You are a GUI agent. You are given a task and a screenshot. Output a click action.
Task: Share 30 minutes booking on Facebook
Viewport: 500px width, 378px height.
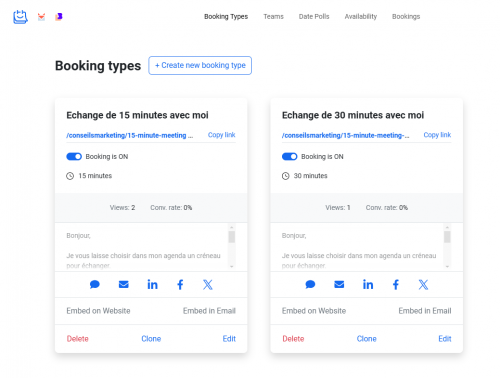pos(396,284)
